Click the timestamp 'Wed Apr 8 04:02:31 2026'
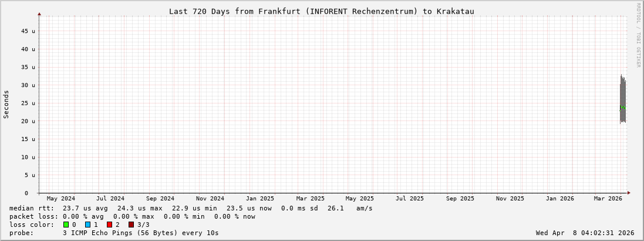Image resolution: width=644 pixels, height=241 pixels. coord(585,233)
